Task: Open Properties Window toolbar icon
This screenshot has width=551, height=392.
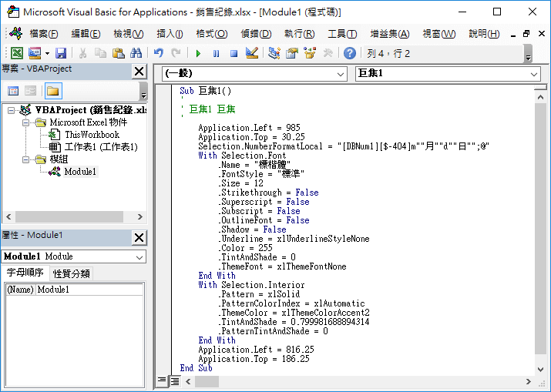Action: [x=291, y=53]
